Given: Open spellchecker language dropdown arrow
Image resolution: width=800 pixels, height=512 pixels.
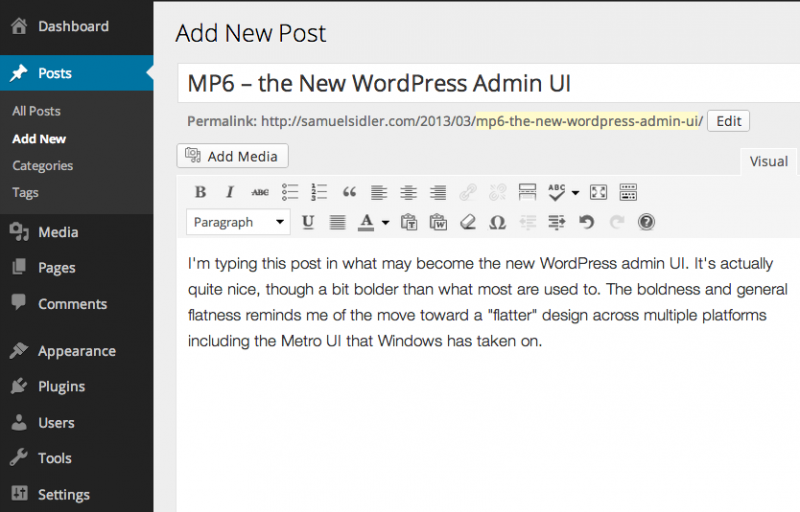Looking at the screenshot, I should coord(576,193).
